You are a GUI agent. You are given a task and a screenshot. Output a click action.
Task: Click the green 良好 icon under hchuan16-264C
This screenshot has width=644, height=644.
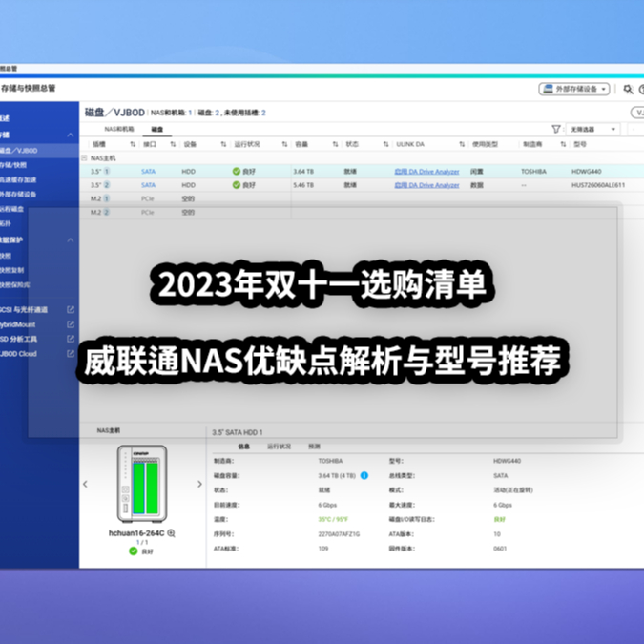(x=133, y=551)
